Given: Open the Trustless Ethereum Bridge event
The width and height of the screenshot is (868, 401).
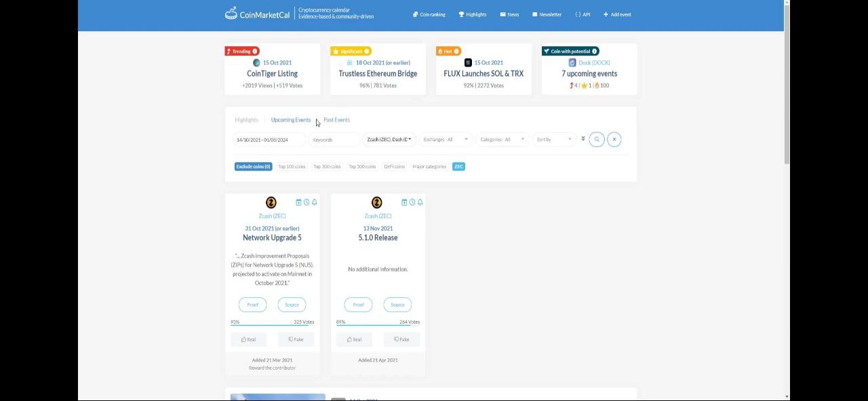Looking at the screenshot, I should click(x=378, y=73).
